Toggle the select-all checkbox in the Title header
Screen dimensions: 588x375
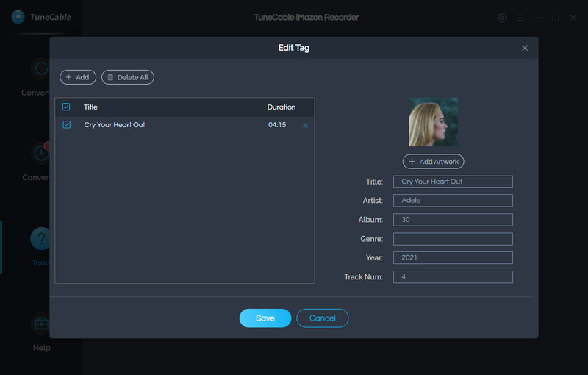[66, 107]
